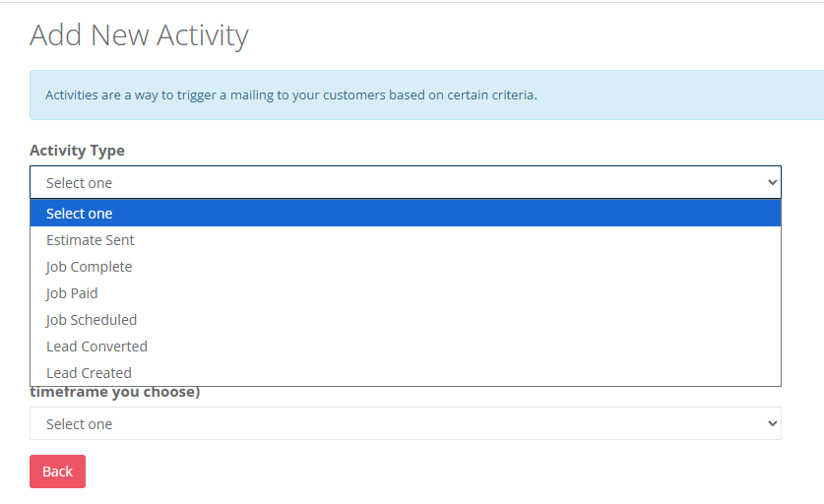Image resolution: width=824 pixels, height=504 pixels.
Task: Select 'Estimate Sent' from the list
Action: 91,240
